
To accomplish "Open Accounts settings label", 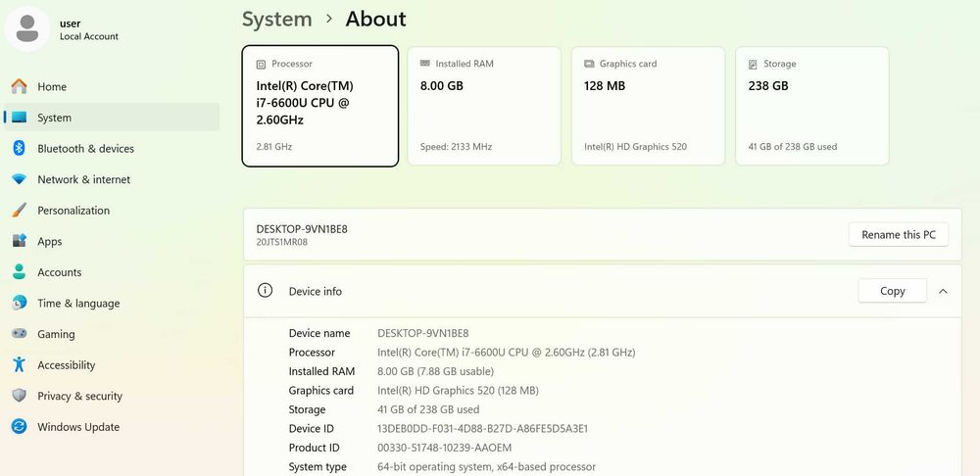I will pyautogui.click(x=60, y=272).
